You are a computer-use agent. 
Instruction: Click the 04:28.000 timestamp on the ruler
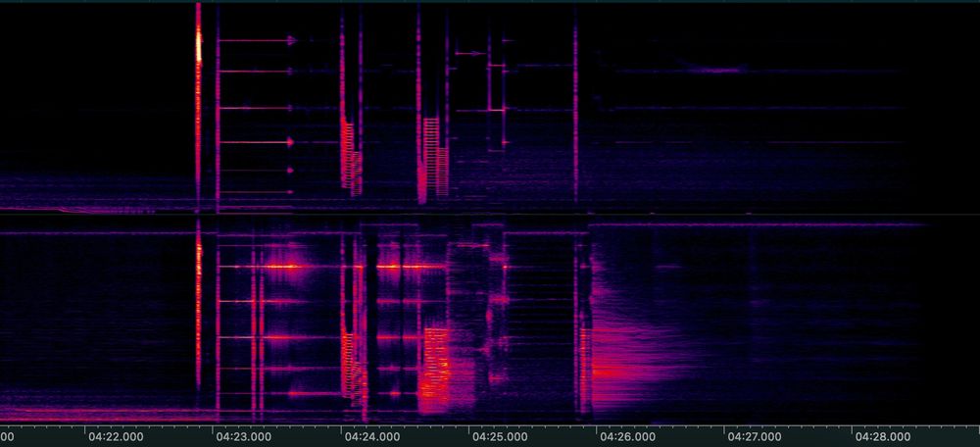(x=883, y=436)
